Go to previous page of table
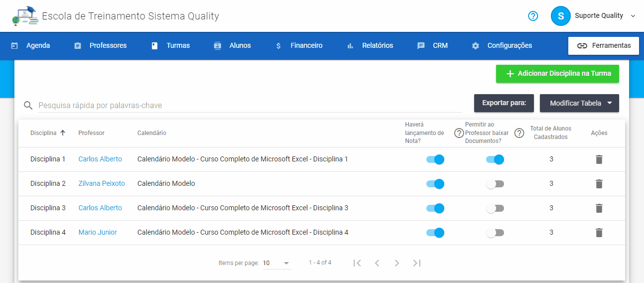This screenshot has width=644, height=283. 377,263
